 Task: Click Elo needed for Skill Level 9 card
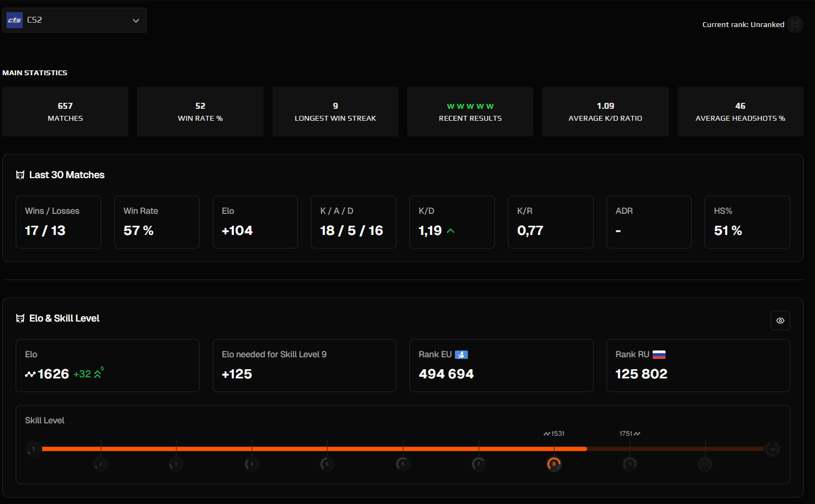[304, 365]
